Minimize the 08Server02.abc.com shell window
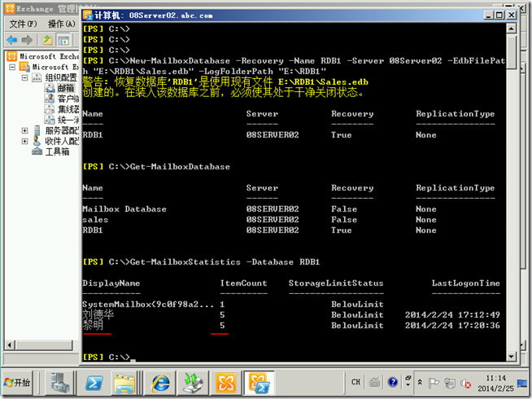 [488, 15]
